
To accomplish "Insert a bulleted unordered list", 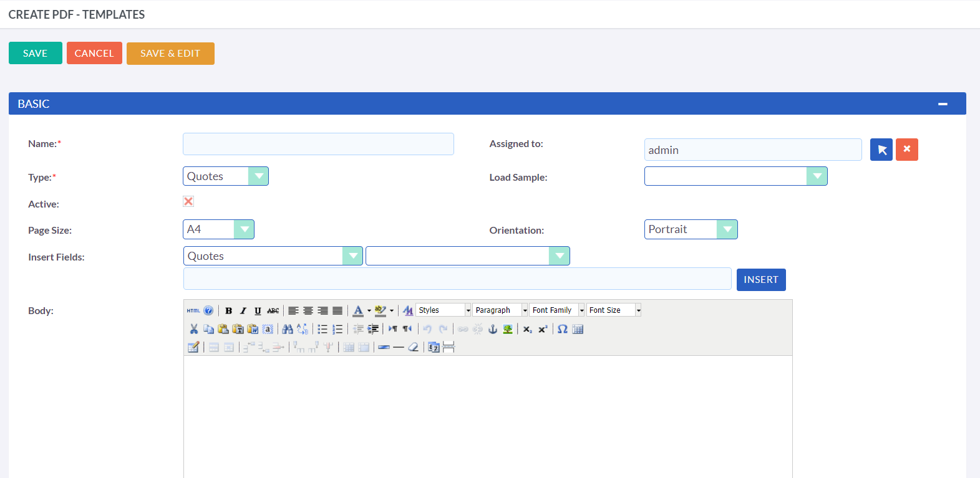I will click(323, 329).
